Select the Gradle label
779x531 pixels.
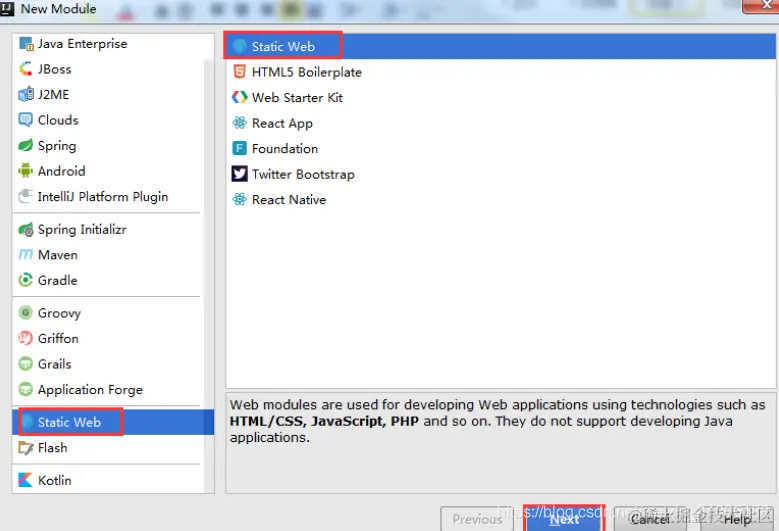pos(58,280)
